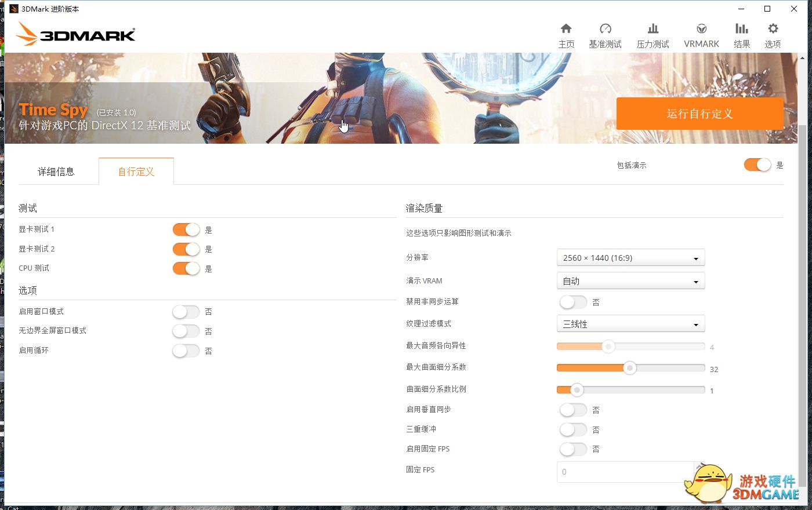Turn off 包括演示 toggle

(x=757, y=165)
